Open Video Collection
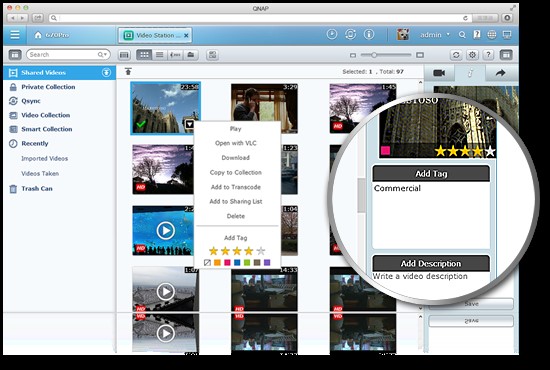550x370 pixels. coord(45,115)
